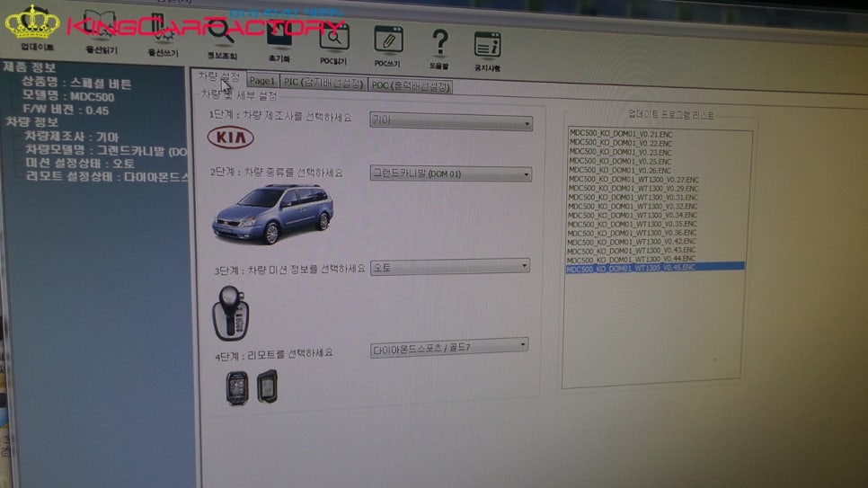
Task: Click the 초기화 reset icon
Action: coord(279,40)
